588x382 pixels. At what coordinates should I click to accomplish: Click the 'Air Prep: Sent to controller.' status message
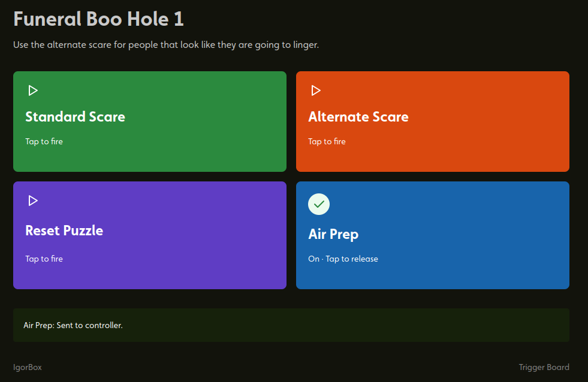pos(73,326)
